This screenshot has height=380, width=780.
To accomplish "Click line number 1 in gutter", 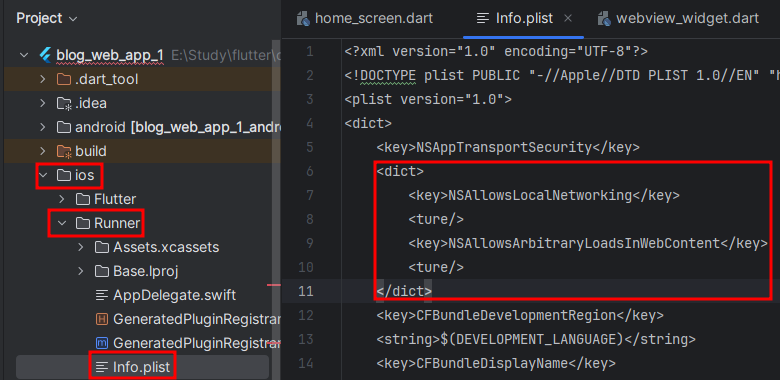I will [309, 52].
